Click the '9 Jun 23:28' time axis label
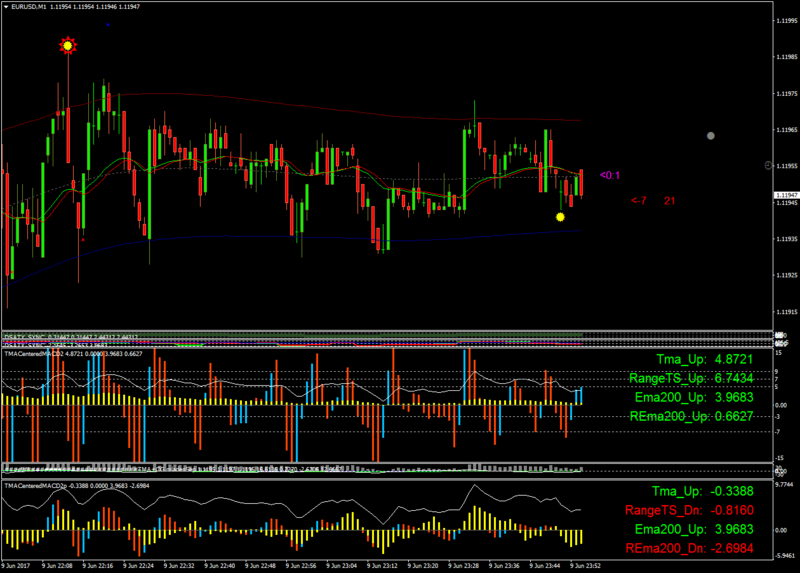800x573 pixels. click(x=463, y=566)
